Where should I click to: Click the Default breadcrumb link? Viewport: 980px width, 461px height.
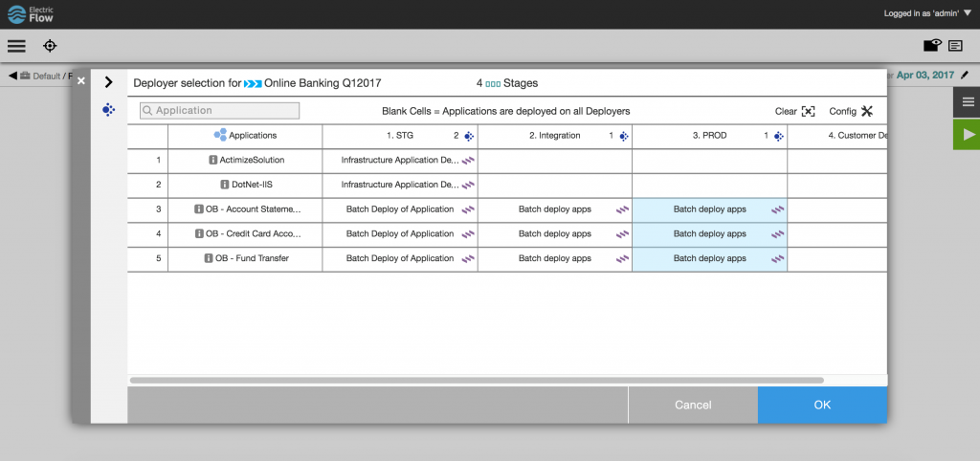coord(46,77)
